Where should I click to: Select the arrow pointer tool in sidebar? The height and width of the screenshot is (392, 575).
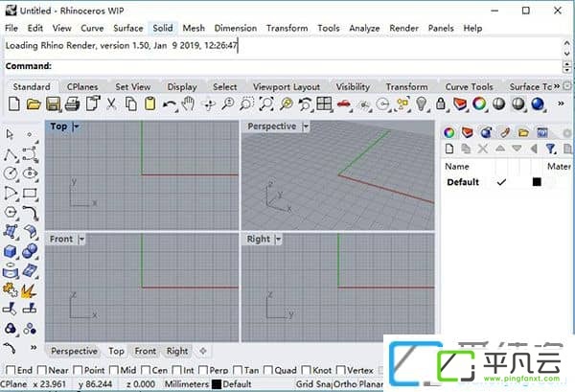click(10, 134)
